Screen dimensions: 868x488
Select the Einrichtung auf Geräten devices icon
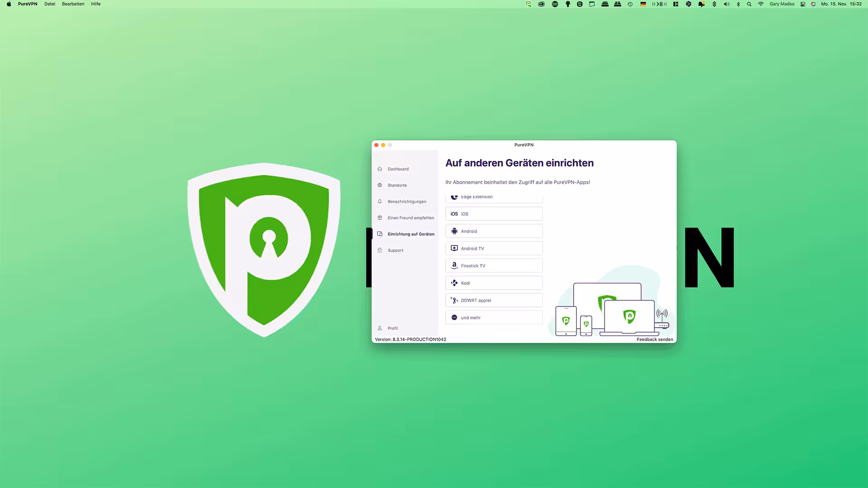tap(380, 234)
